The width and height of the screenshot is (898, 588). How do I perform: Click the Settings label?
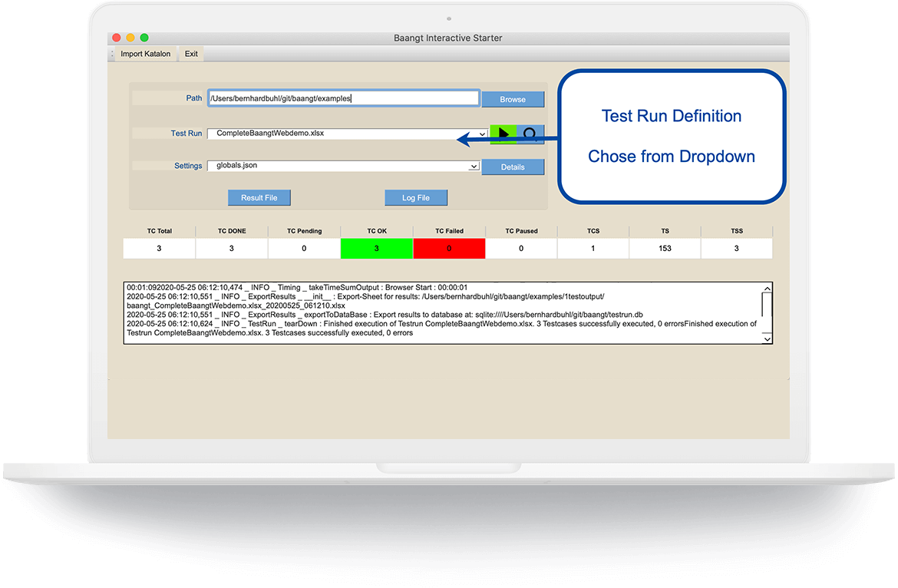188,166
